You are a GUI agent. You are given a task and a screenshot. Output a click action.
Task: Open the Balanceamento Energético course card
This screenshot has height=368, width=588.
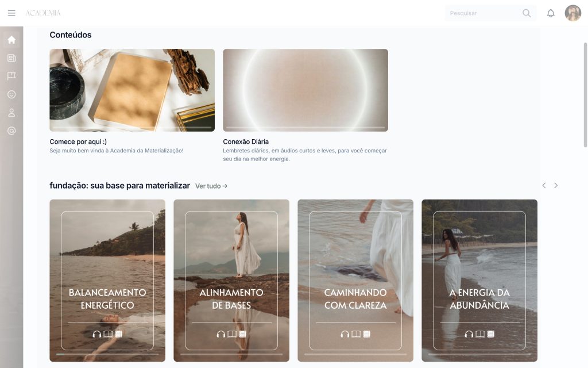(107, 281)
